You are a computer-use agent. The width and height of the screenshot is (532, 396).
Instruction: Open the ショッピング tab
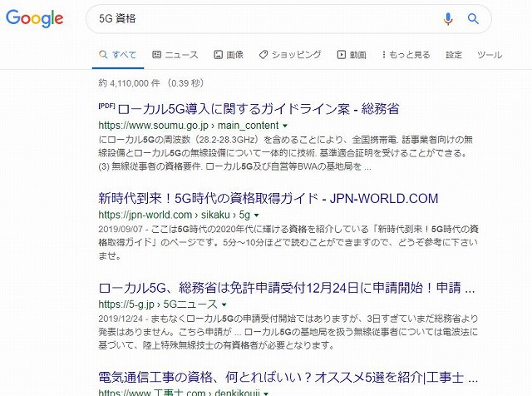pyautogui.click(x=290, y=55)
